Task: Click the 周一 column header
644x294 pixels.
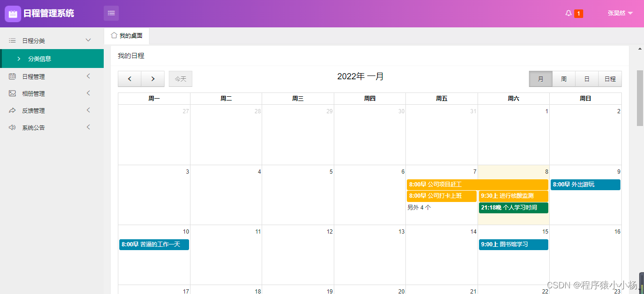Action: [x=154, y=99]
